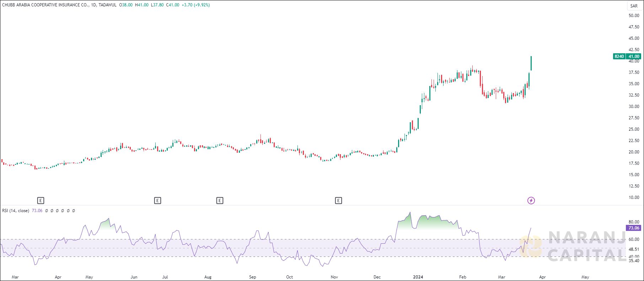
Task: Click the 60.00 RSI axis level
Action: tap(634, 239)
